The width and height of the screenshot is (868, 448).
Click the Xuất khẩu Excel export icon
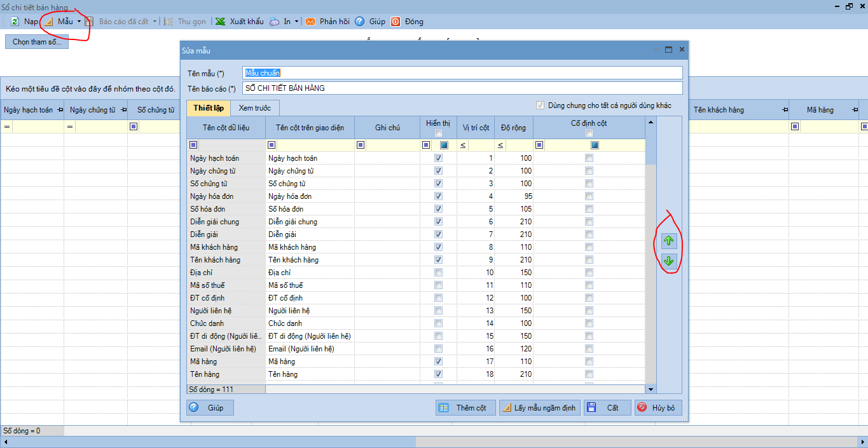[220, 22]
